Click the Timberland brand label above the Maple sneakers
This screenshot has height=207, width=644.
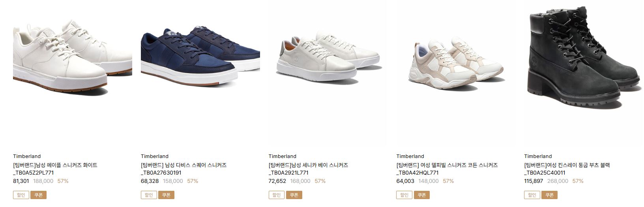pos(27,156)
